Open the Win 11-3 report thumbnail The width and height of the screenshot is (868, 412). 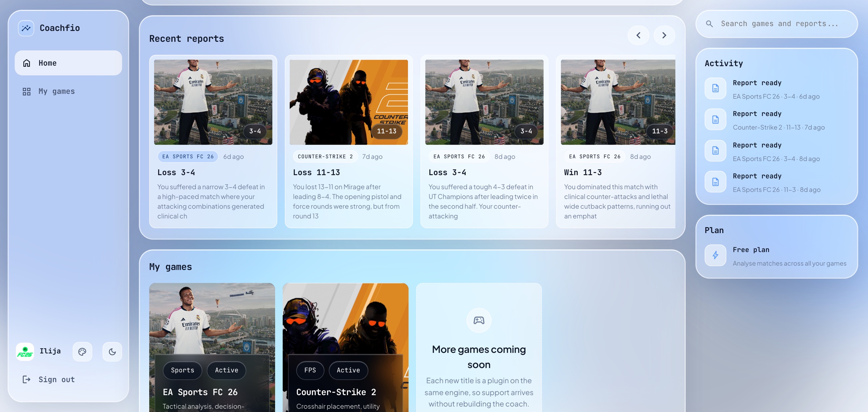(618, 102)
